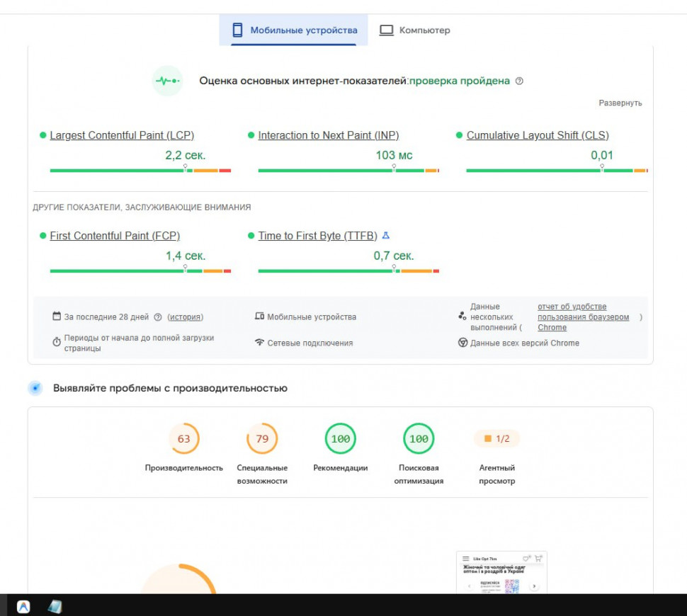Click the FCP distribution bar
Screen dimensions: 687x616
[140, 270]
